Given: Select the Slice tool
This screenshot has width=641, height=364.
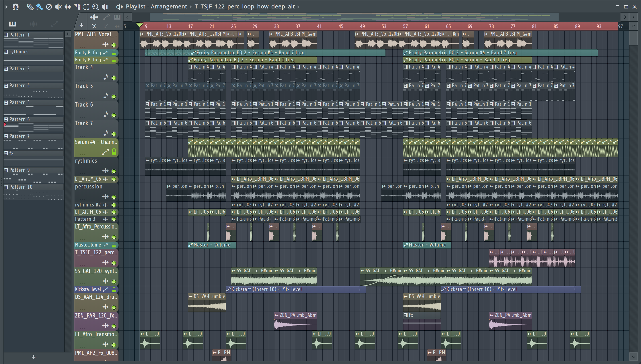Looking at the screenshot, I should (77, 7).
